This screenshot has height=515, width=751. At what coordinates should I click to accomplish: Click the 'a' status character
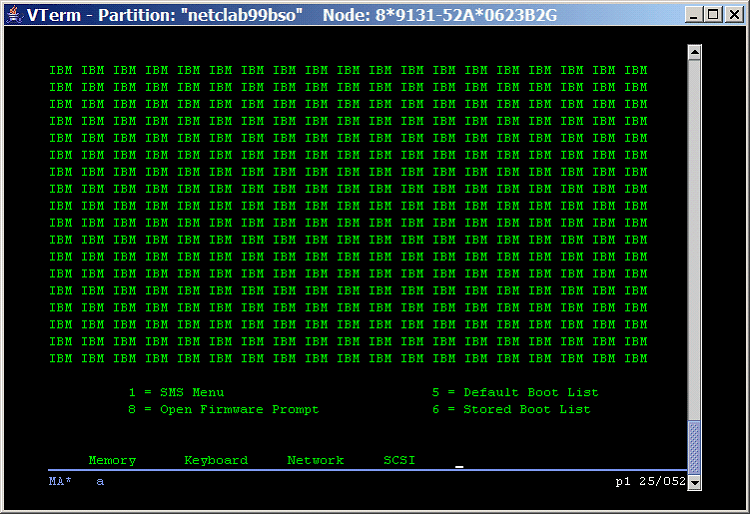[100, 481]
